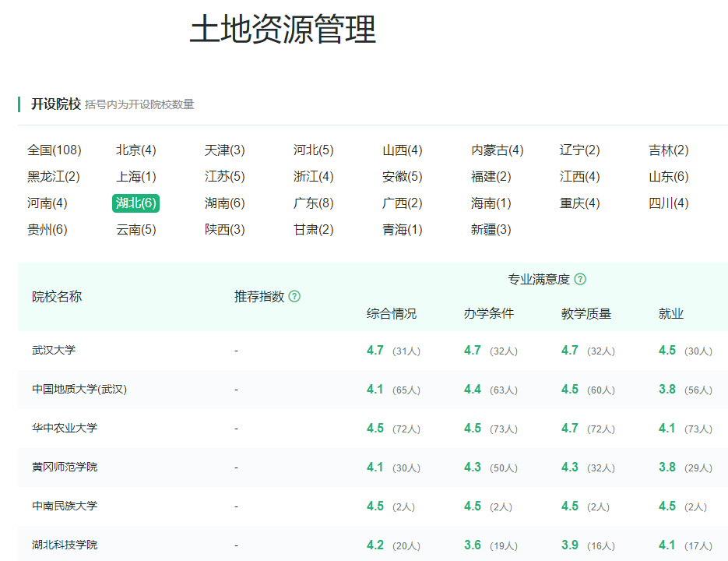Open 陕西(3) school list
This screenshot has width=728, height=561.
click(225, 230)
